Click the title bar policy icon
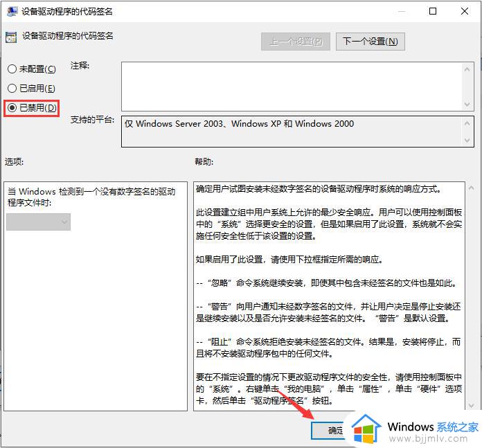The width and height of the screenshot is (482, 448). coord(12,11)
